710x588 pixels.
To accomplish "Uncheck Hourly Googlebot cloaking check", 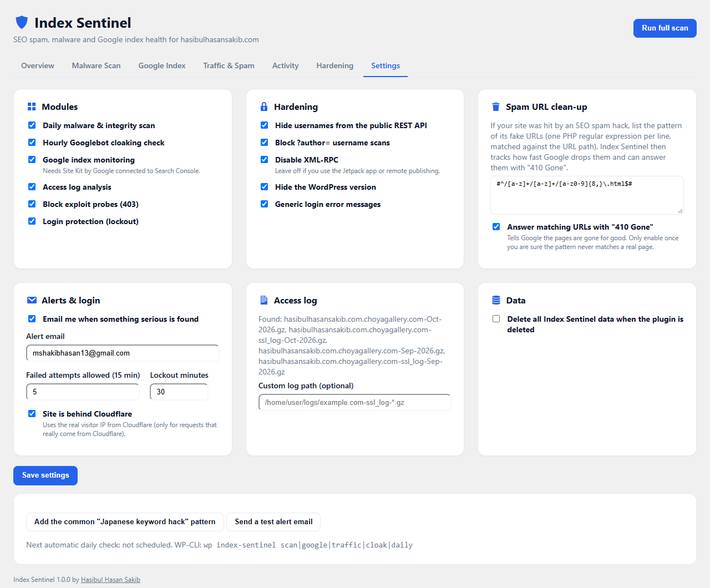I will (32, 143).
